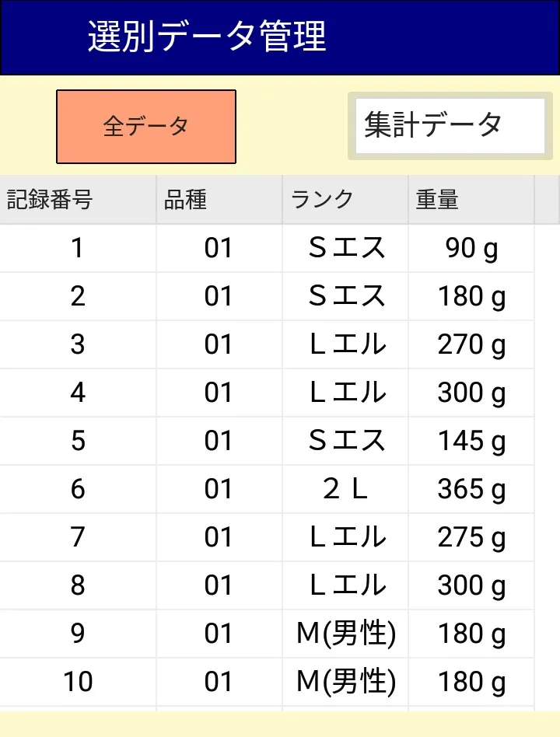This screenshot has height=737, width=560.
Task: Click the 2 L rank cell
Action: tap(345, 490)
